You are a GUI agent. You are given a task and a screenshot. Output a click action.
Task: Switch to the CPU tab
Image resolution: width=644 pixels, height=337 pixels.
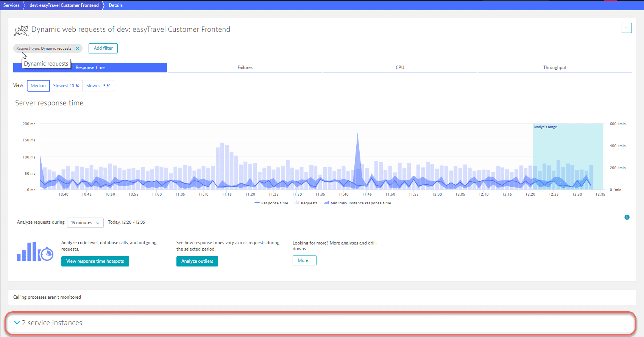click(400, 67)
